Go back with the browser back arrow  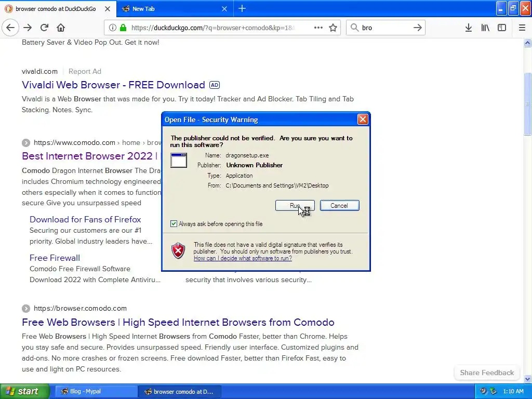point(10,28)
